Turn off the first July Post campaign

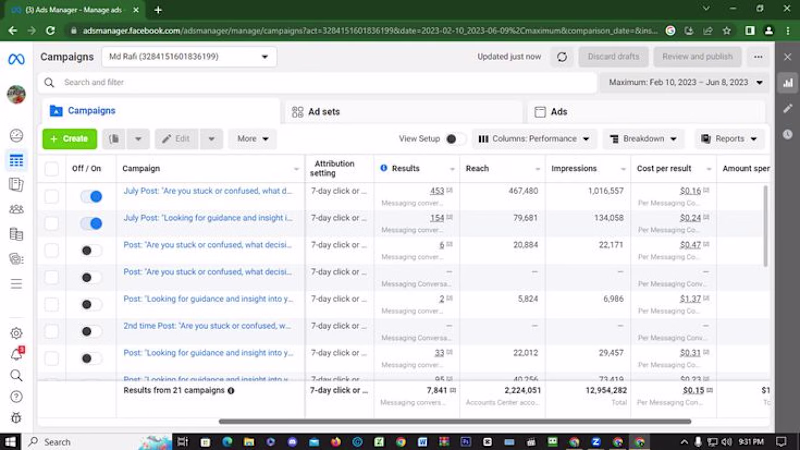coord(91,196)
